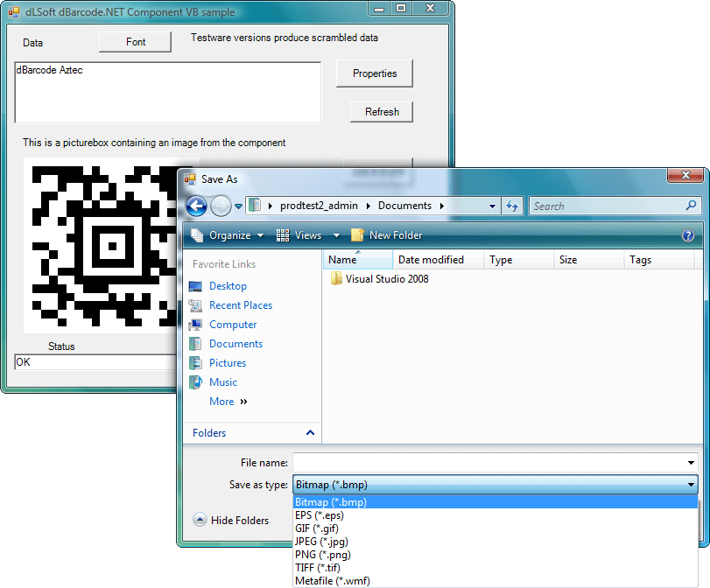The width and height of the screenshot is (710, 588).
Task: Sort by the Name column header
Action: pyautogui.click(x=358, y=260)
